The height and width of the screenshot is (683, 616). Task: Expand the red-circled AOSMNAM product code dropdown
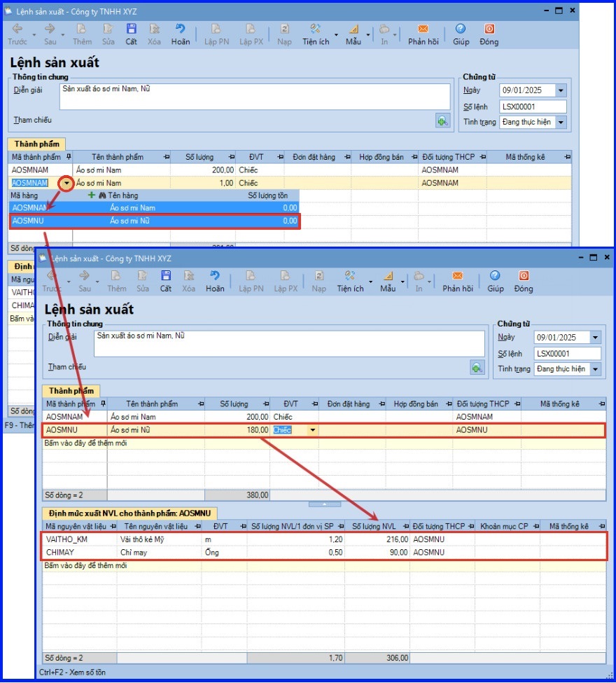[x=66, y=184]
